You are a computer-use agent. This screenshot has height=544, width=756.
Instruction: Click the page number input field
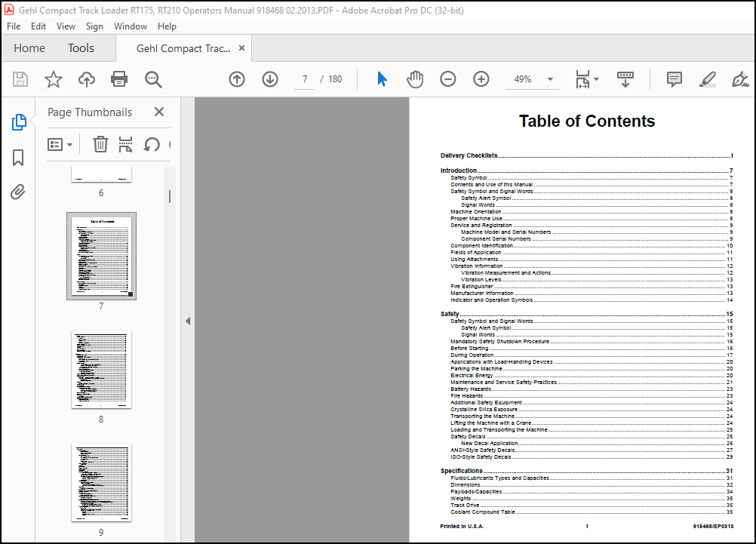click(x=305, y=79)
